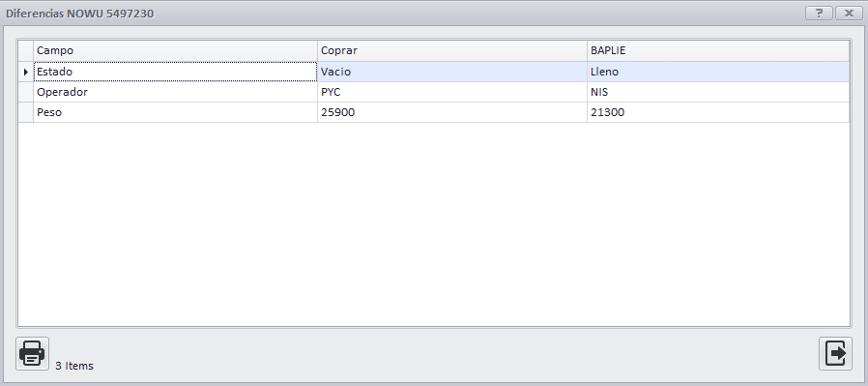Sort by the Coprar column header
This screenshot has width=868, height=386.
pyautogui.click(x=452, y=50)
